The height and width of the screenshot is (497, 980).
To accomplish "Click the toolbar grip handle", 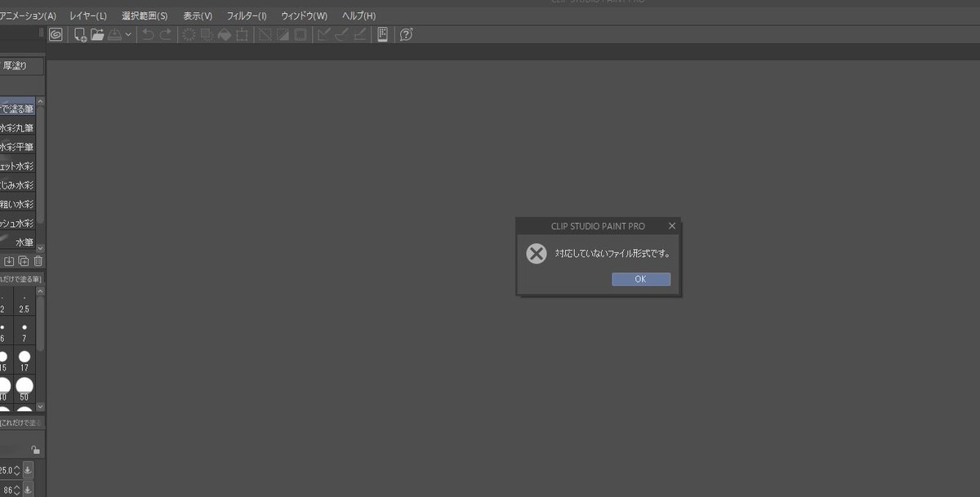I will click(41, 34).
